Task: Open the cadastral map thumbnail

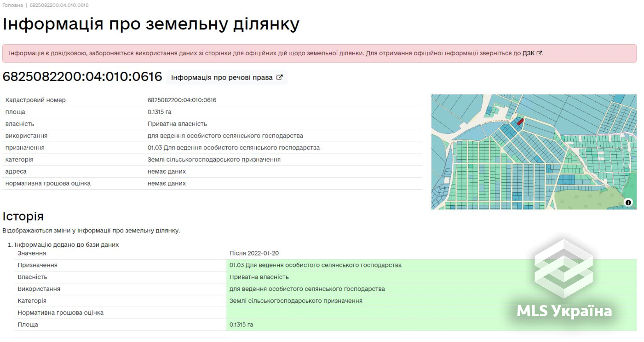Action: pos(534,152)
